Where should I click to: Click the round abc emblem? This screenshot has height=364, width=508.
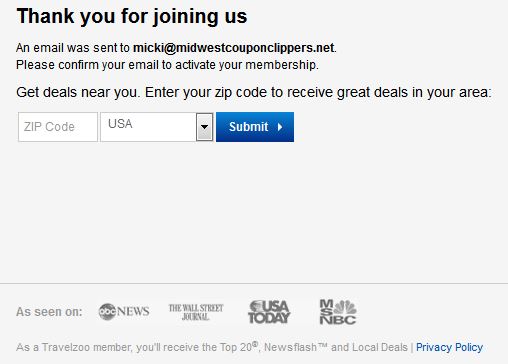(107, 312)
